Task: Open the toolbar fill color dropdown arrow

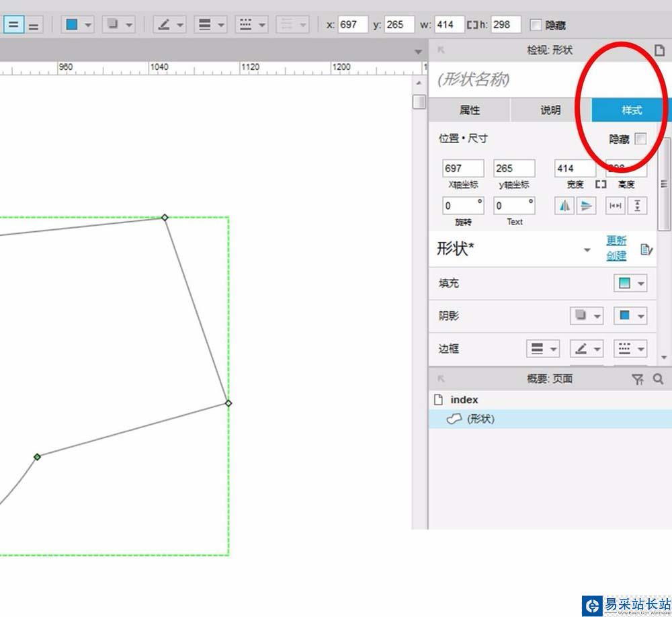Action: (x=88, y=25)
